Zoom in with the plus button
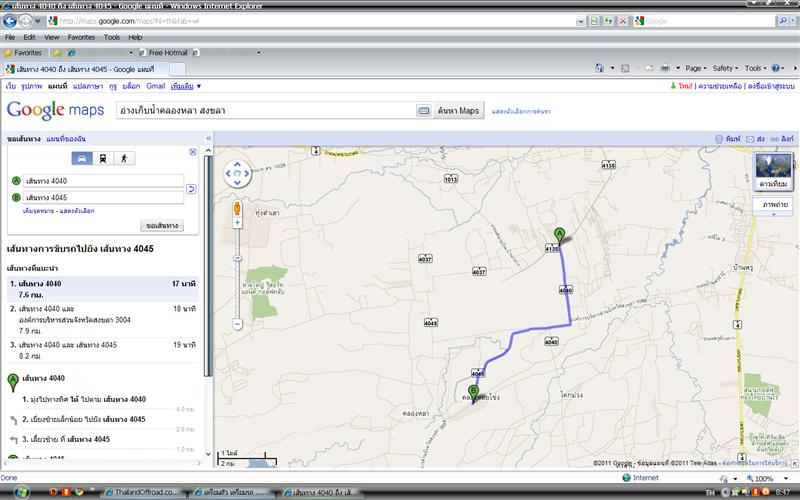Screen dimensions: 800x500 (237, 223)
